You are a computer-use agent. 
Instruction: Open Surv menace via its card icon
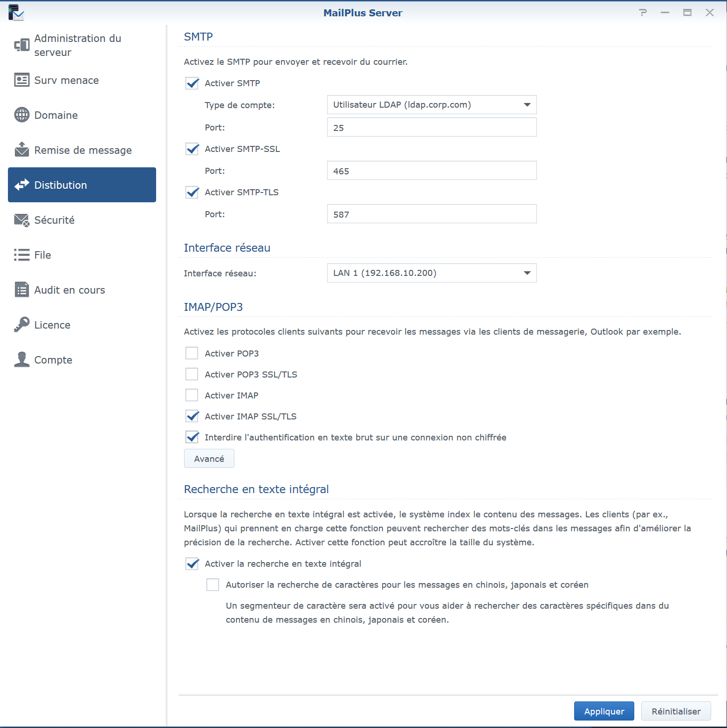[21, 80]
